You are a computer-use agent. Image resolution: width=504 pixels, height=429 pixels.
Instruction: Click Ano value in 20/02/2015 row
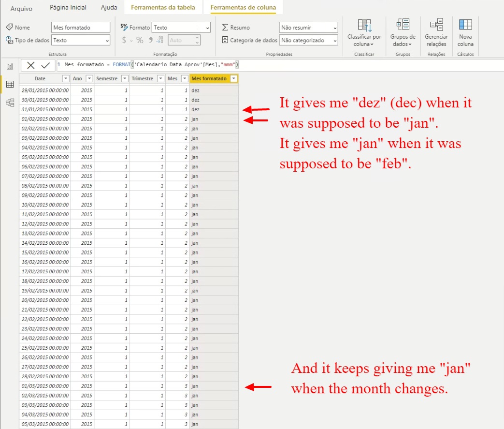click(x=82, y=300)
